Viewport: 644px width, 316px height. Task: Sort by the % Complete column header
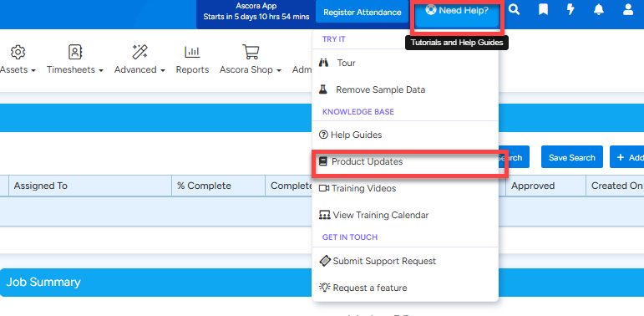tap(219, 186)
